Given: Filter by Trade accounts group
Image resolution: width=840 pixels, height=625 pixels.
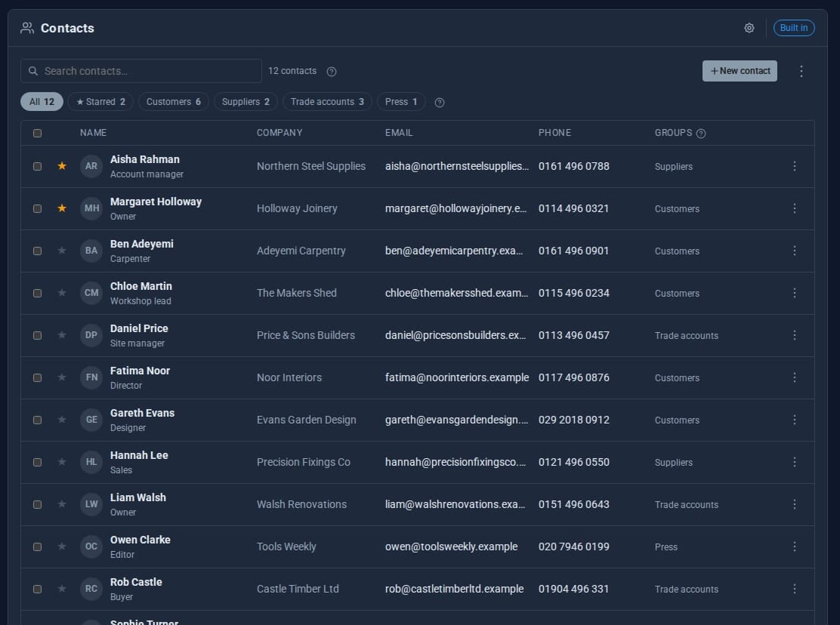Looking at the screenshot, I should click(x=327, y=102).
